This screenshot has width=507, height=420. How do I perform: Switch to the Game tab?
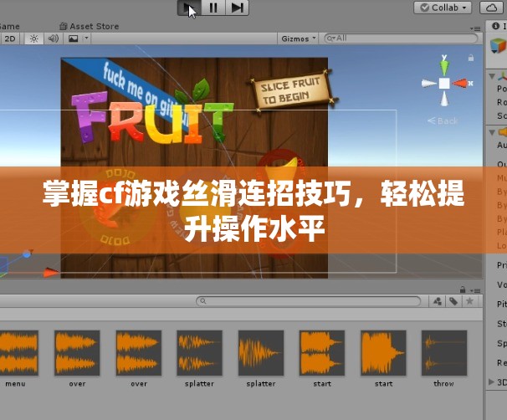[9, 26]
